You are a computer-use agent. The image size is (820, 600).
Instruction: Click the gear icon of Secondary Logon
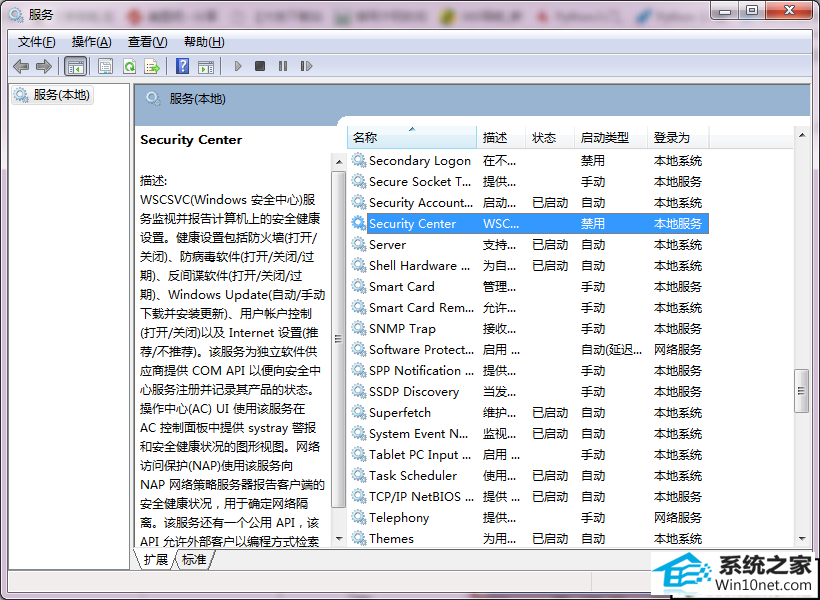[x=358, y=160]
